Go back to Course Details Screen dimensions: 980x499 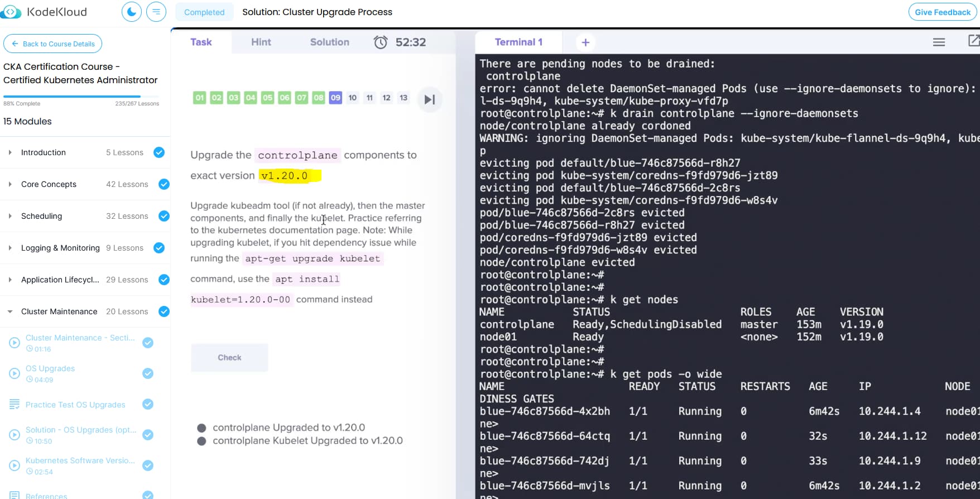(x=53, y=44)
